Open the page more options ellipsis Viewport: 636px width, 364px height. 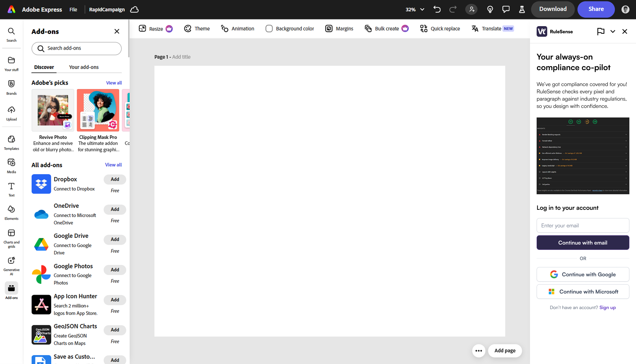tap(479, 351)
